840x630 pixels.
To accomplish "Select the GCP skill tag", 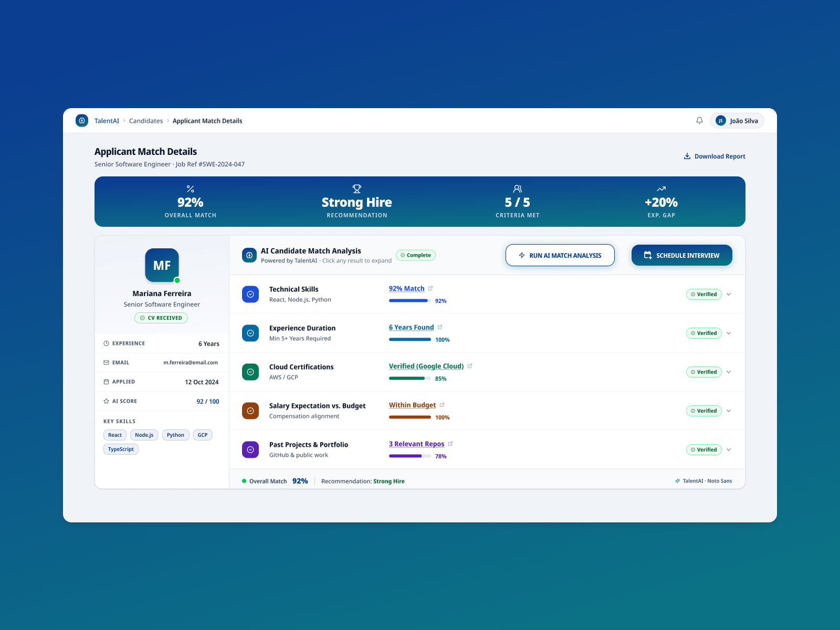I will [x=203, y=435].
